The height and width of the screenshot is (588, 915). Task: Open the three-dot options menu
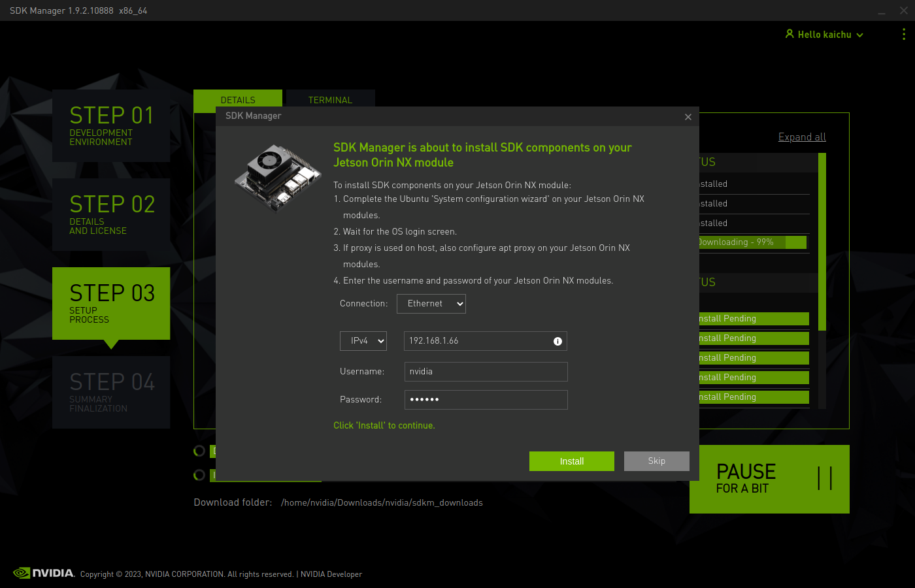pyautogui.click(x=903, y=35)
